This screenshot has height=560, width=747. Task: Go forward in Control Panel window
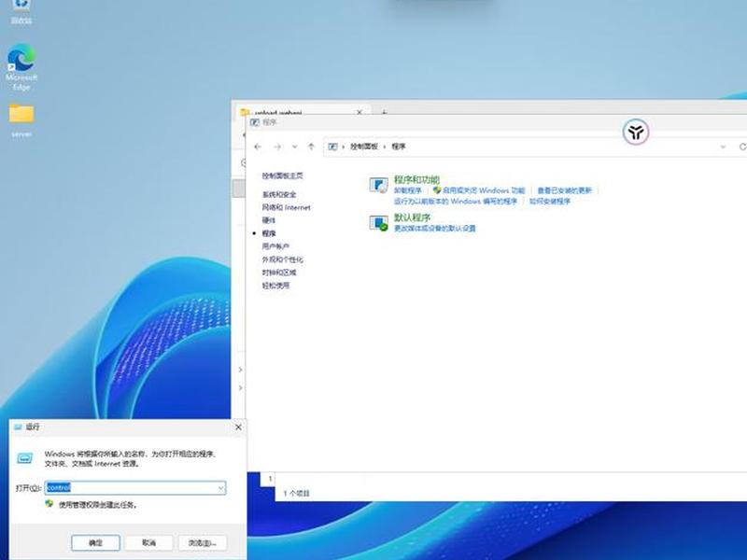tap(277, 147)
